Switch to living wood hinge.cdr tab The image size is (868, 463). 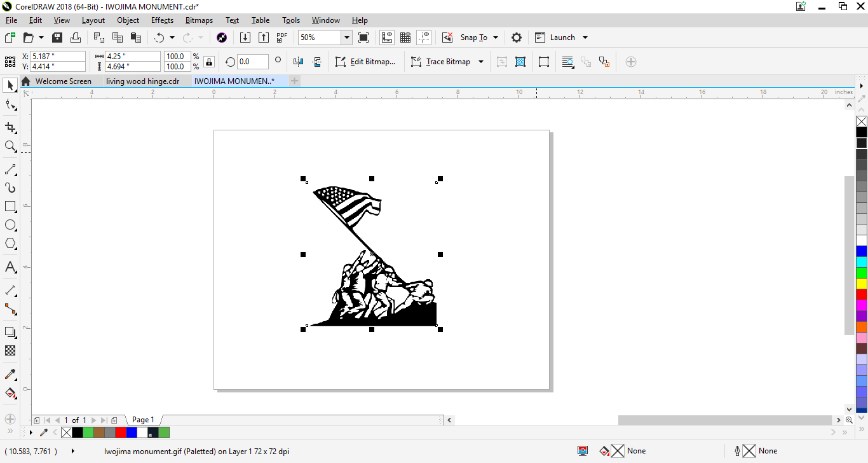[143, 81]
